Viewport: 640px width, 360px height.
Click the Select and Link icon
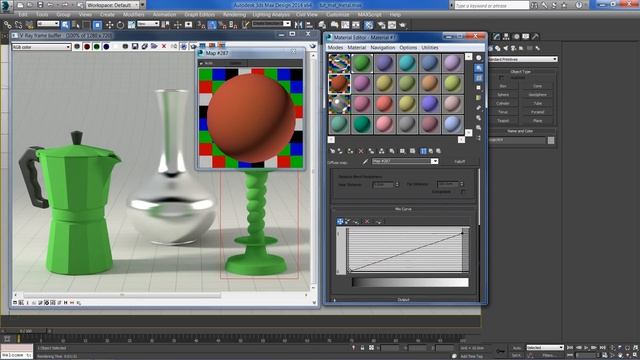click(7, 24)
